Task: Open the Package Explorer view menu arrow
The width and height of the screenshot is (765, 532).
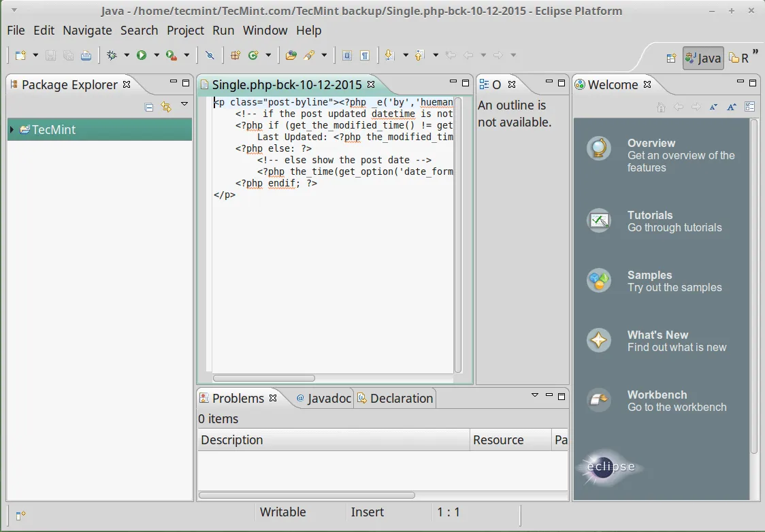Action: [184, 105]
